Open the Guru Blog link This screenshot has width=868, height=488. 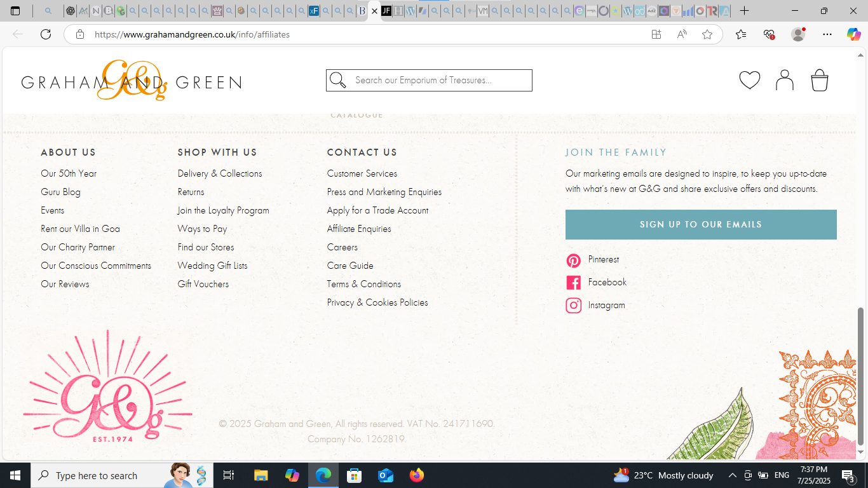click(x=60, y=192)
